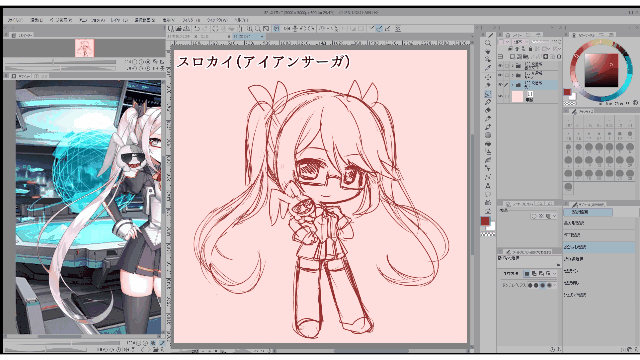The height and width of the screenshot is (360, 640).
Task: Select the first sub tool in list
Action: 600,223
